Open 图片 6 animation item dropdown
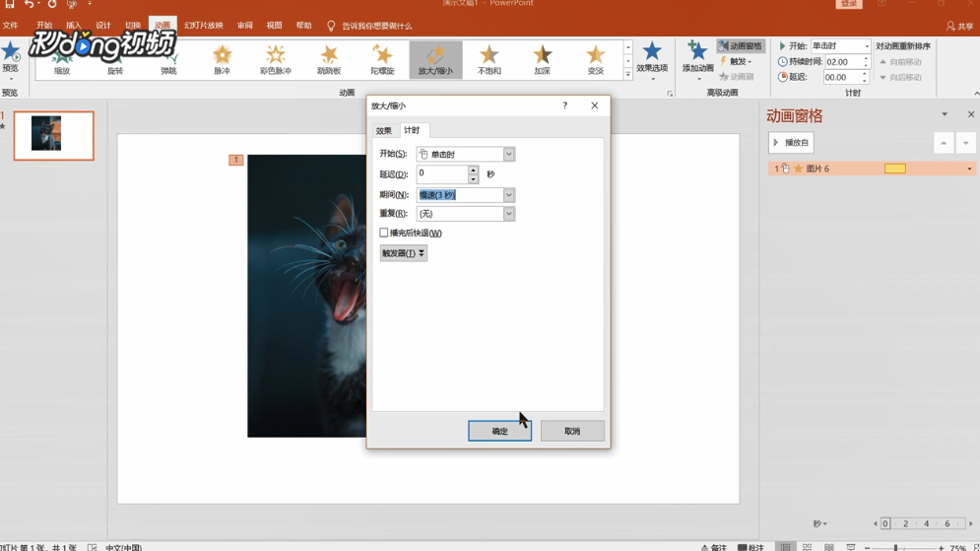 coord(969,169)
